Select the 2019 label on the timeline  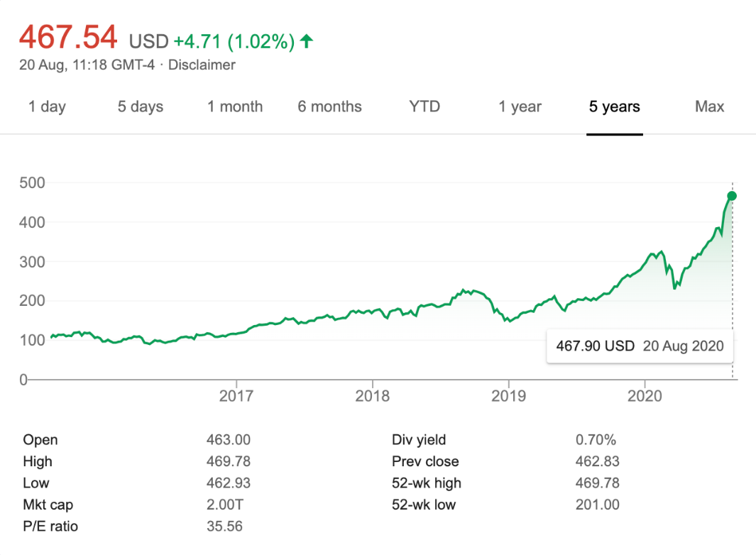click(509, 396)
